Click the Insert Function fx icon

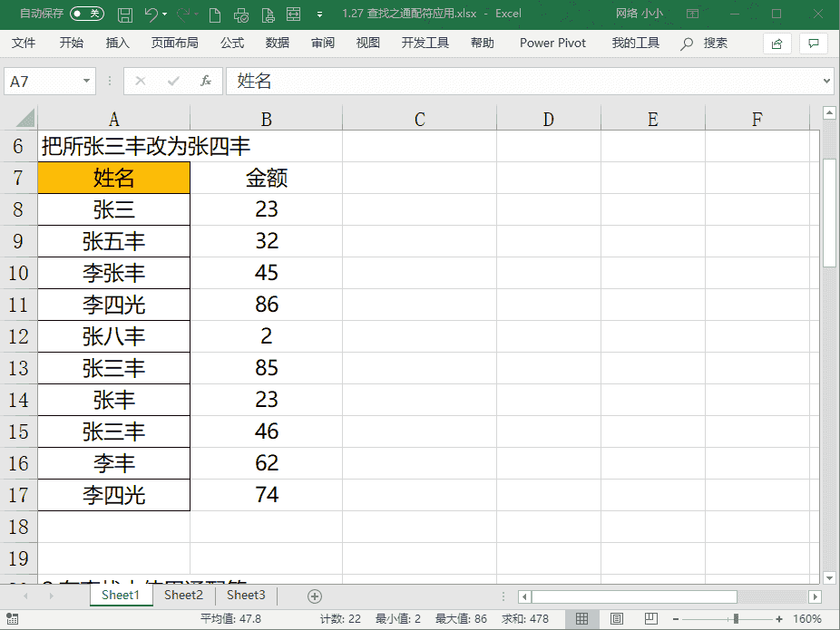206,82
